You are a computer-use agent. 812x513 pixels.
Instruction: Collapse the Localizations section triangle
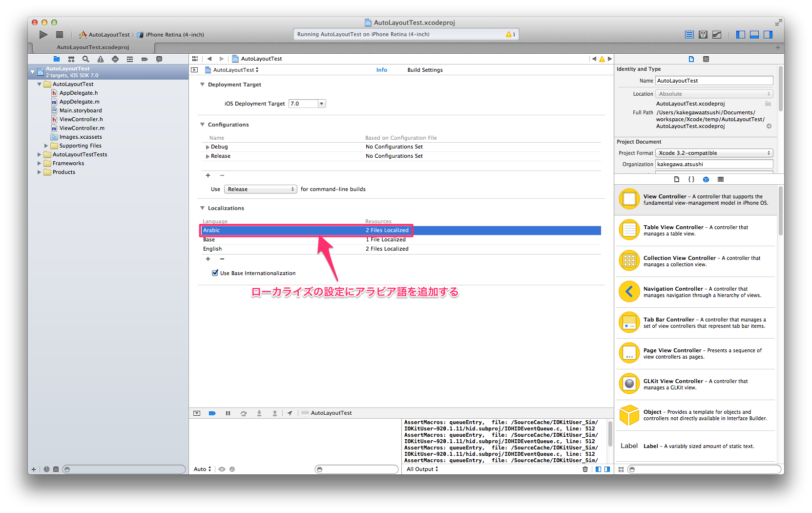[x=203, y=208]
